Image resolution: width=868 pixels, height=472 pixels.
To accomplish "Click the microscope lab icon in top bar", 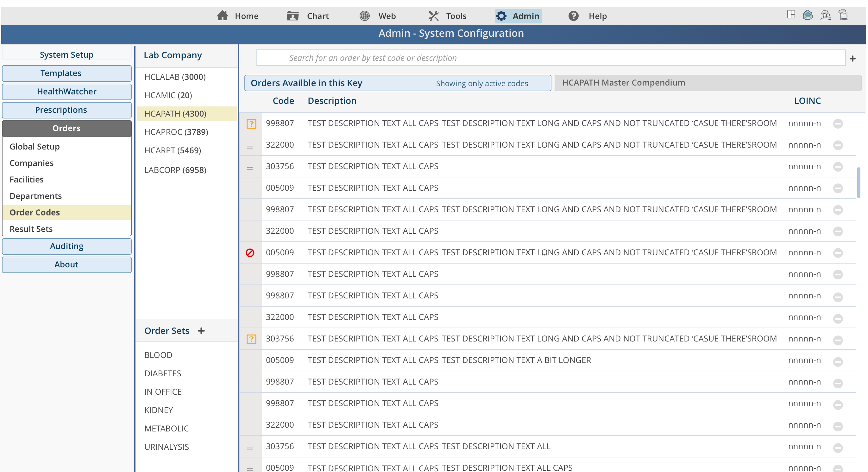I will pos(826,15).
